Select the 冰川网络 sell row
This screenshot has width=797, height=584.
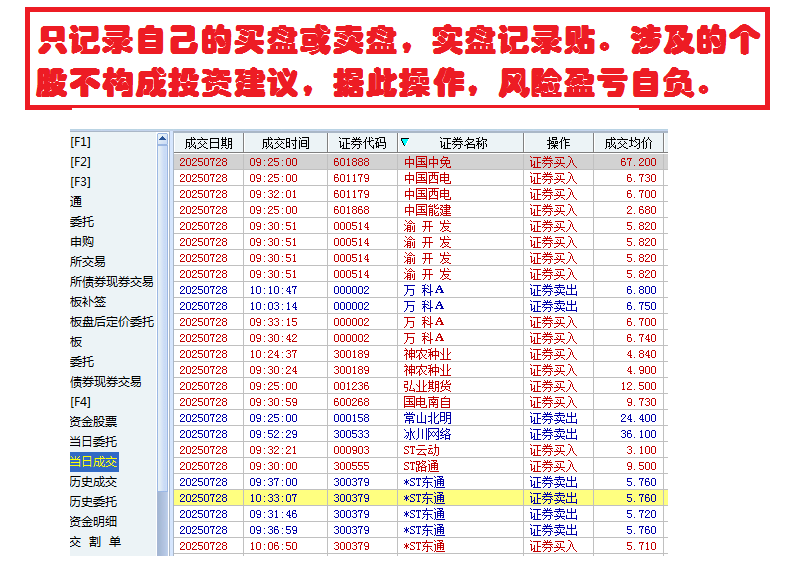coord(420,434)
